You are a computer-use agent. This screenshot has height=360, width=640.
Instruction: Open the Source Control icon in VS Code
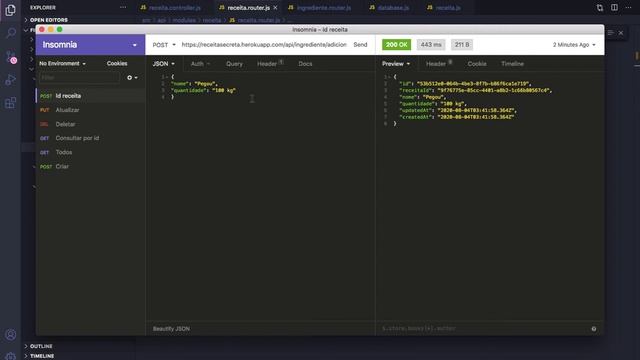pyautogui.click(x=11, y=57)
